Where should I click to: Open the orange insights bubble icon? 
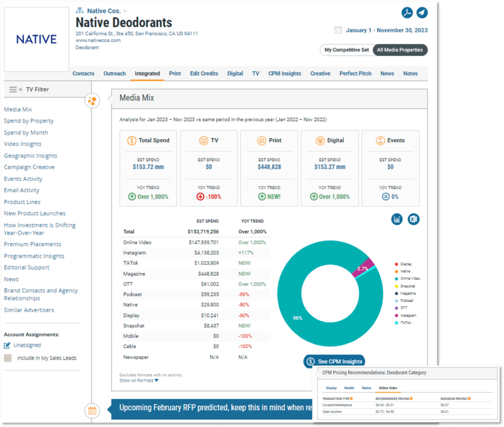[x=92, y=100]
